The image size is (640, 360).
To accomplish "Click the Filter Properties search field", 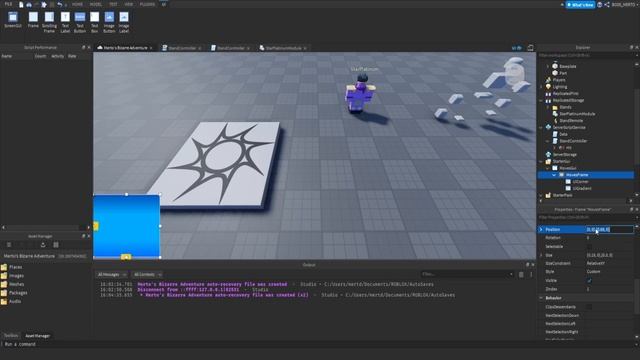I will point(585,217).
